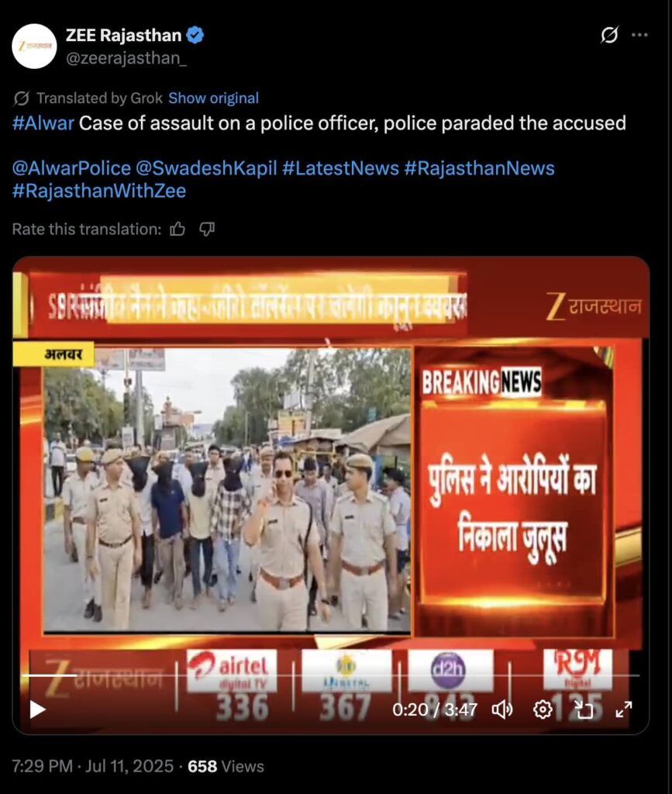Open @AlwarPolice profile mention
This screenshot has width=672, height=794.
[x=71, y=168]
